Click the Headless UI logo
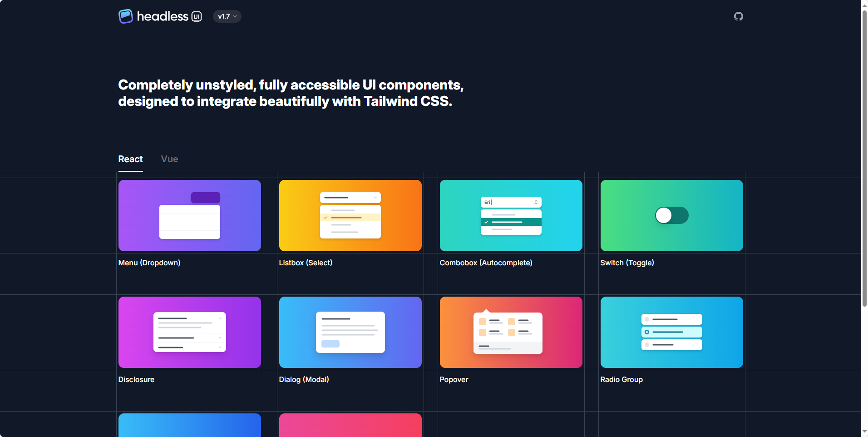This screenshot has height=437, width=868. [x=160, y=16]
